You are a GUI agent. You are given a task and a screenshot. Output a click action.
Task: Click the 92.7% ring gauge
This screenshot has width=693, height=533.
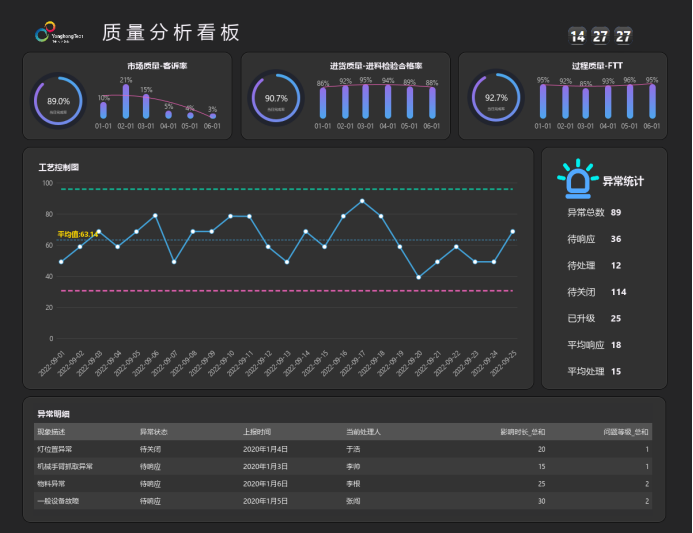496,99
